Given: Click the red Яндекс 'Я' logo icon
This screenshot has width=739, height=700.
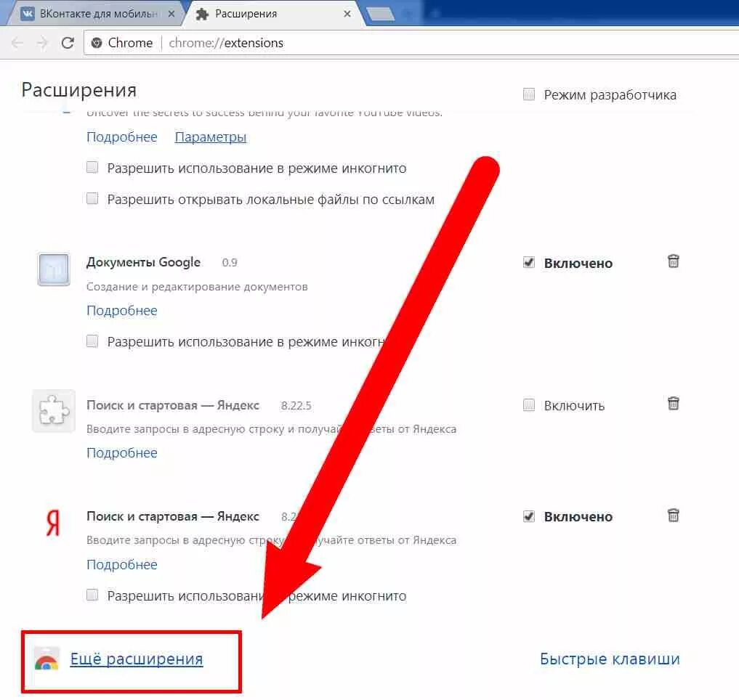Looking at the screenshot, I should pyautogui.click(x=53, y=522).
